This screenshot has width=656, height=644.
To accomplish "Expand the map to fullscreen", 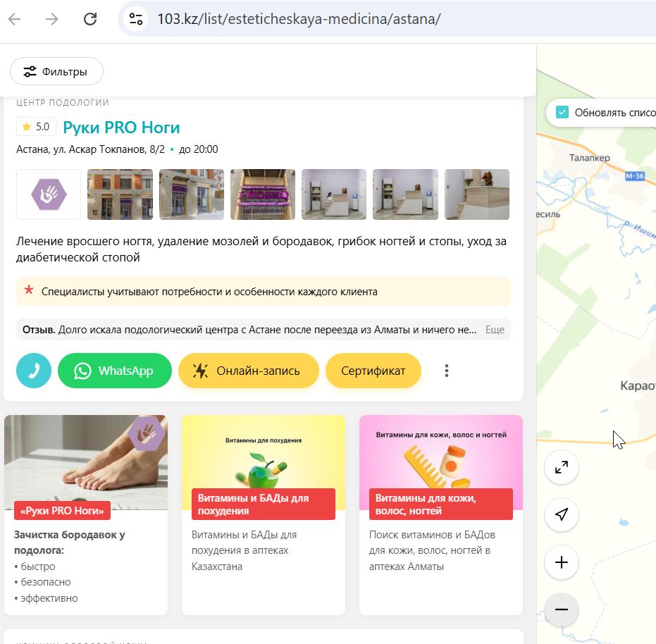I will [562, 467].
